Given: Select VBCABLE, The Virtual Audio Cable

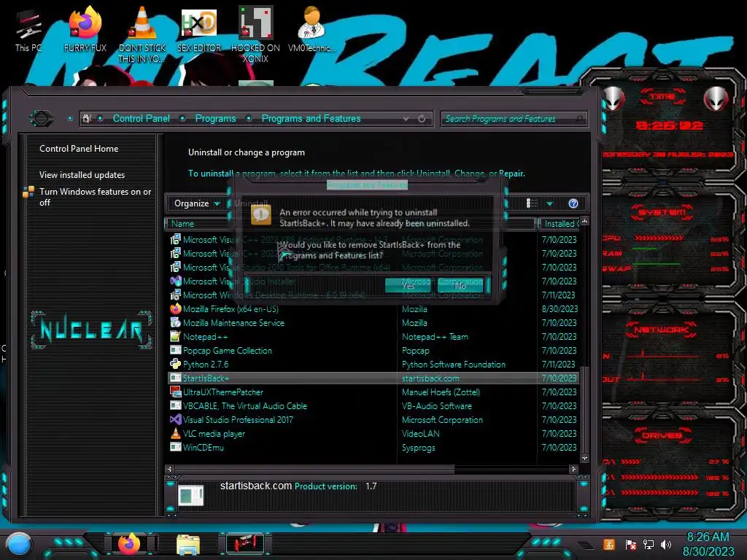Looking at the screenshot, I should pos(373,405).
